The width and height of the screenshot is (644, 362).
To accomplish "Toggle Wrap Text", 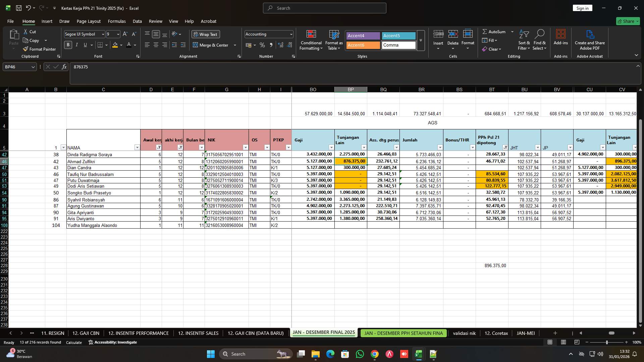I will pos(205,34).
